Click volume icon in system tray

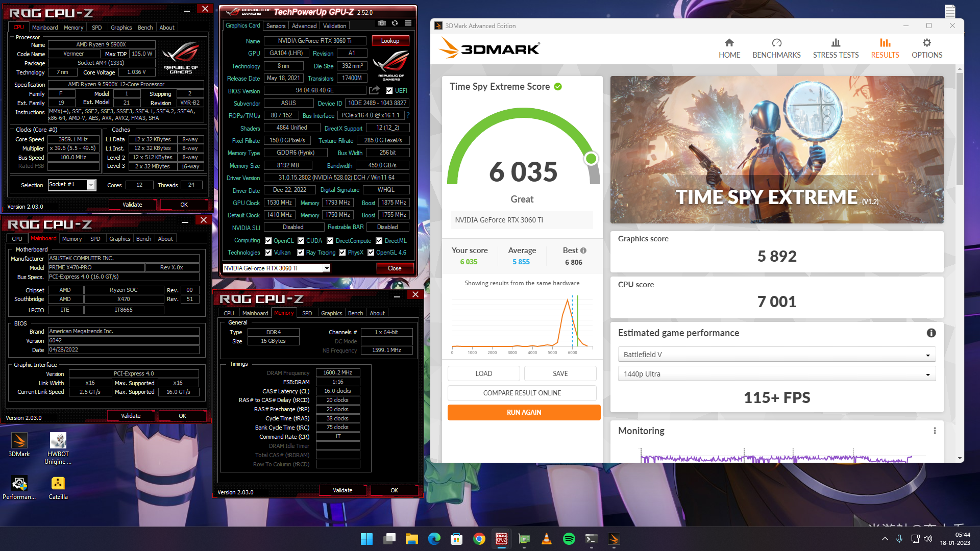coord(927,539)
